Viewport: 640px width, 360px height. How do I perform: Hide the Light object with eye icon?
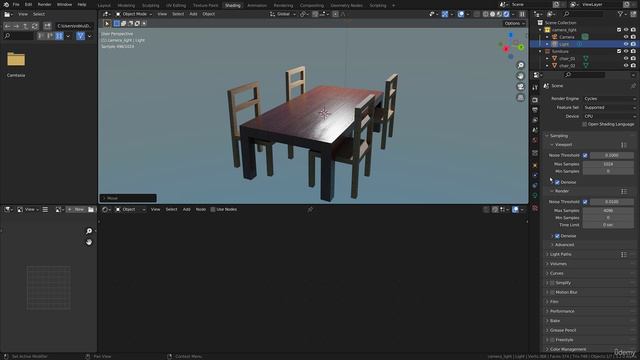click(626, 44)
